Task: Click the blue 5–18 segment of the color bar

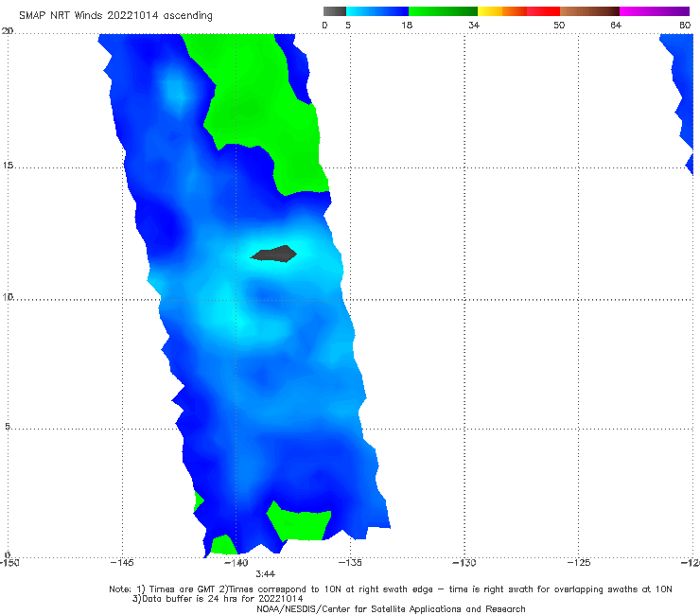Action: [x=377, y=11]
